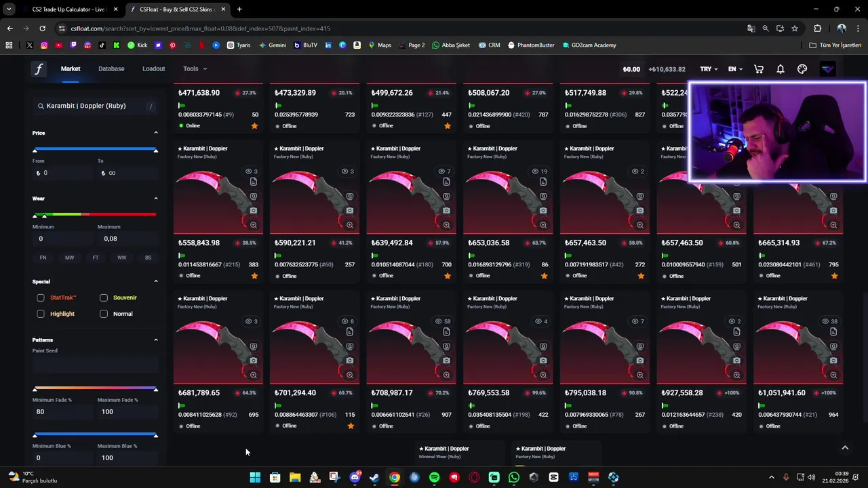The image size is (868, 488).
Task: Open WhatsApp from the taskbar
Action: tap(514, 477)
